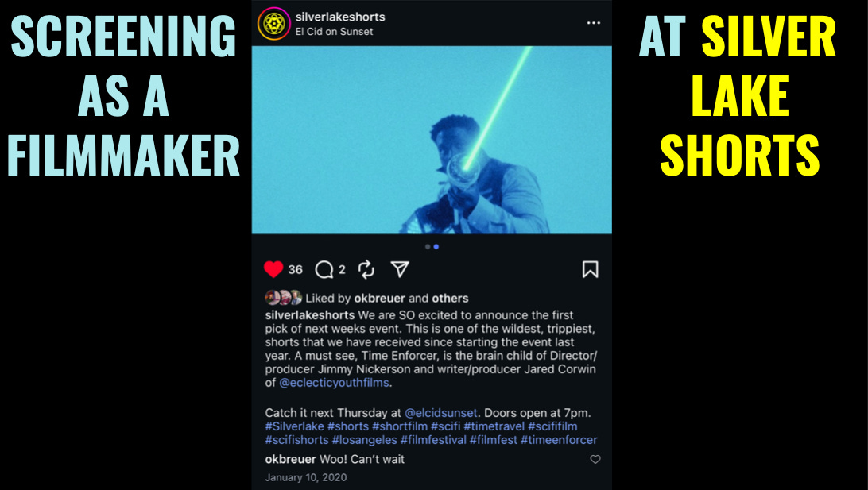Click the paper plane share icon
This screenshot has height=490, width=868.
[400, 269]
